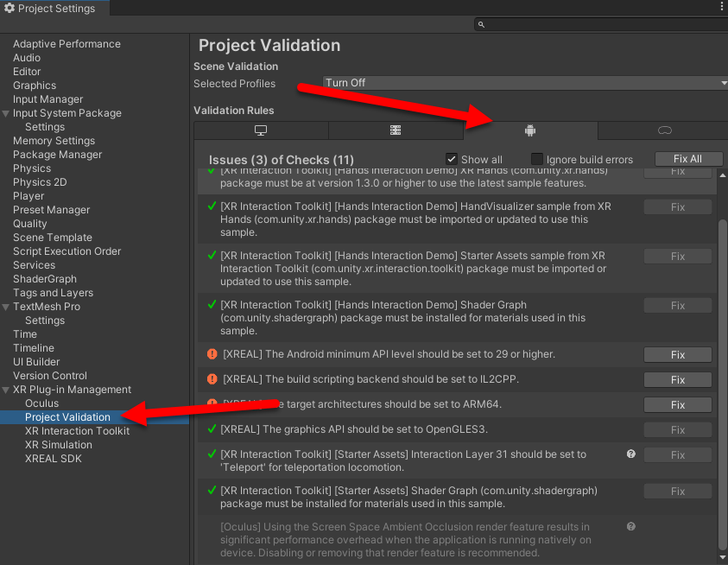The image size is (728, 565).
Task: Open Audio settings
Action: 27,58
